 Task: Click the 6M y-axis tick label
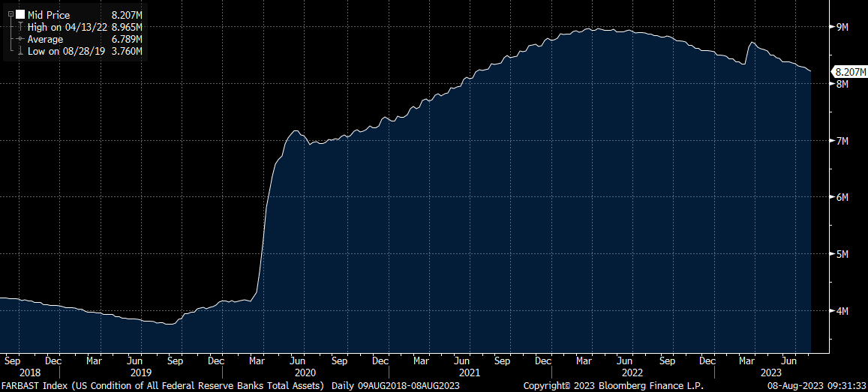coord(842,197)
